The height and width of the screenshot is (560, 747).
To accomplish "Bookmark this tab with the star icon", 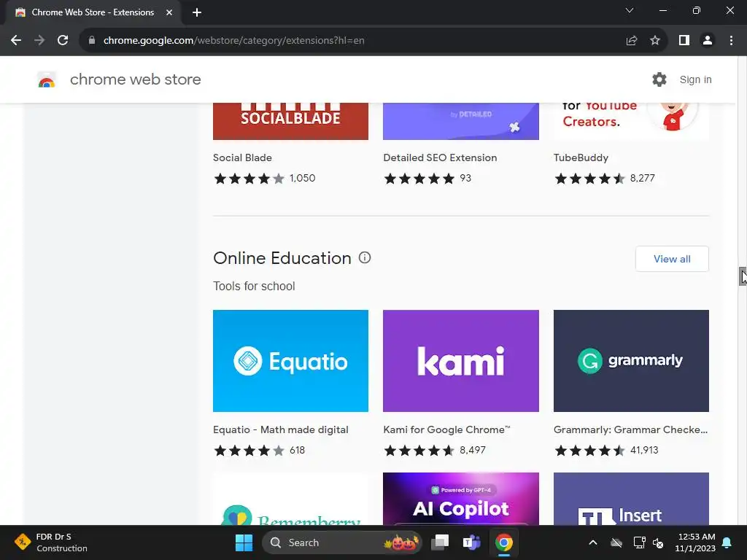I will pyautogui.click(x=655, y=41).
